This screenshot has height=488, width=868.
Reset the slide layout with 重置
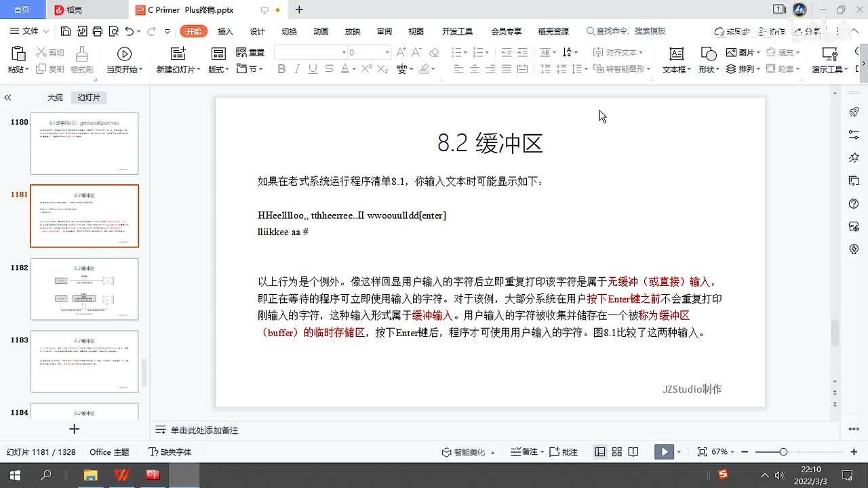pos(250,52)
